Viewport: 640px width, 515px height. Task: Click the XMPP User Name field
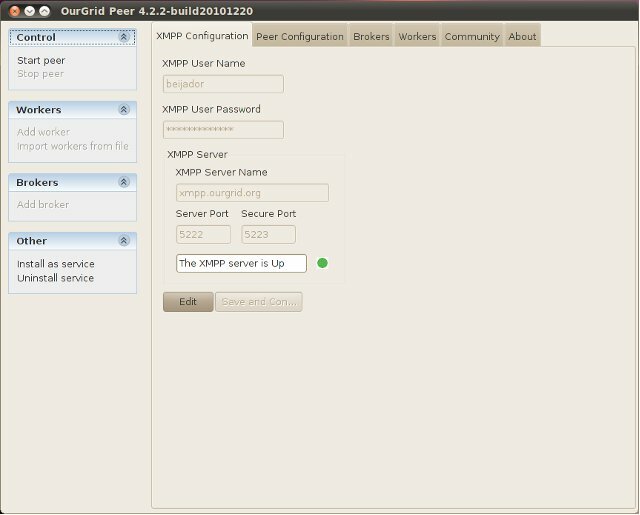click(223, 85)
